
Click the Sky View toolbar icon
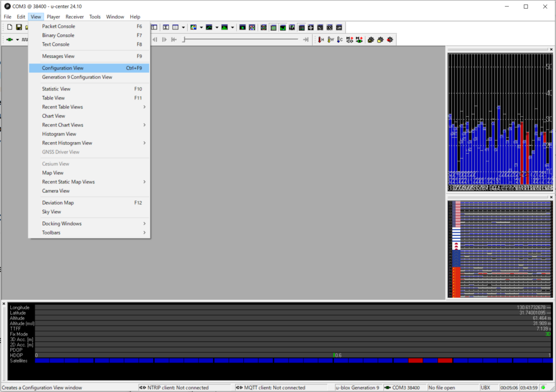point(252,27)
